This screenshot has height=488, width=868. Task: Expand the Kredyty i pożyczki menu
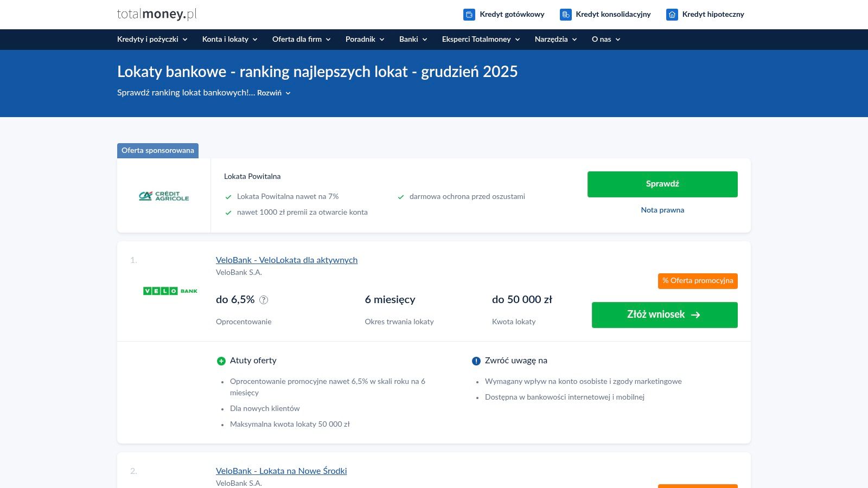click(x=152, y=39)
